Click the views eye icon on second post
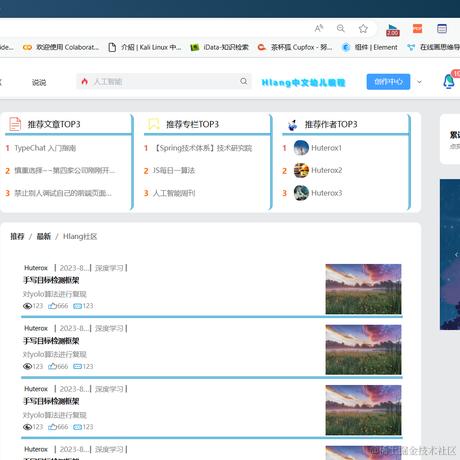460x460 pixels. point(27,366)
